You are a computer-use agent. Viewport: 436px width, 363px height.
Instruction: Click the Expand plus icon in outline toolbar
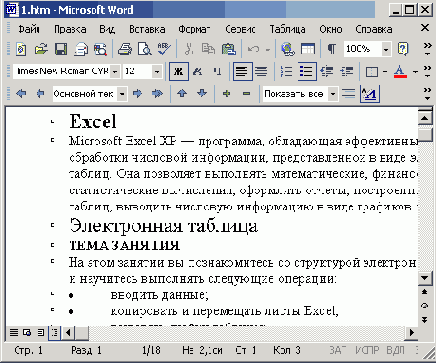[227, 94]
